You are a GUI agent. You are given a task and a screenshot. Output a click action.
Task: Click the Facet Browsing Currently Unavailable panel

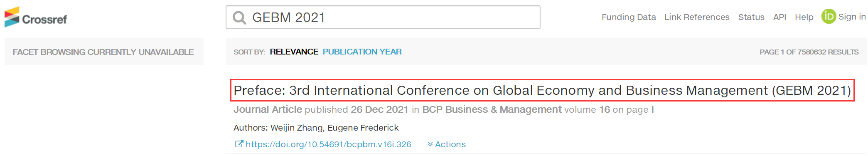tap(104, 52)
